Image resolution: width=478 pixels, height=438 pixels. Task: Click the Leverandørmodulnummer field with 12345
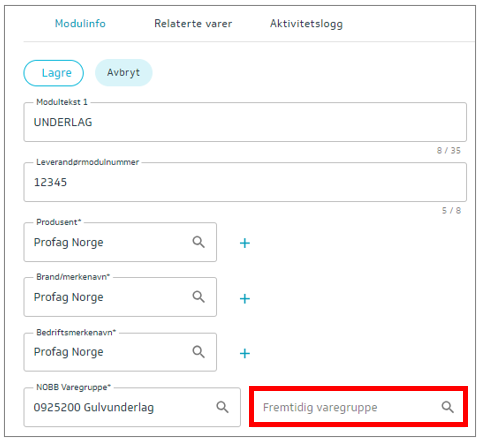pyautogui.click(x=245, y=182)
